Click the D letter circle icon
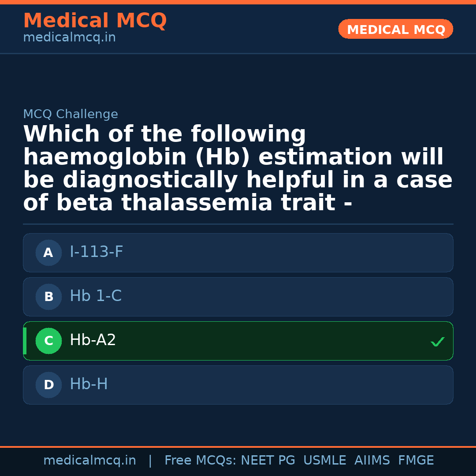The width and height of the screenshot is (476, 476). tap(48, 385)
